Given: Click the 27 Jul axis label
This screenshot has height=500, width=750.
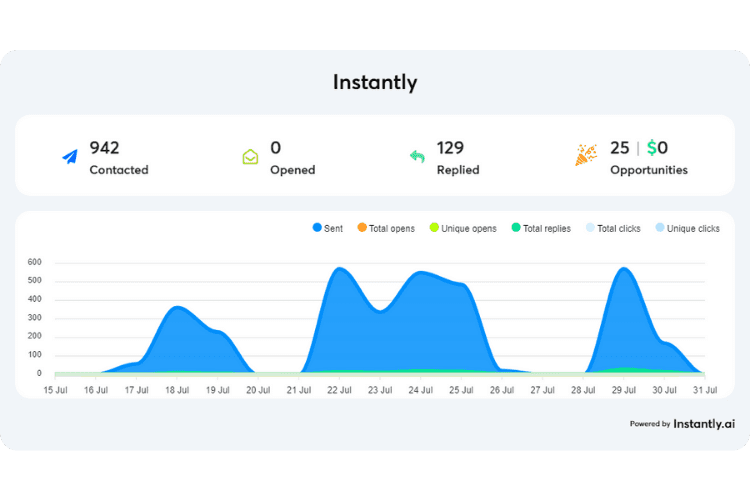Looking at the screenshot, I should pos(542,390).
